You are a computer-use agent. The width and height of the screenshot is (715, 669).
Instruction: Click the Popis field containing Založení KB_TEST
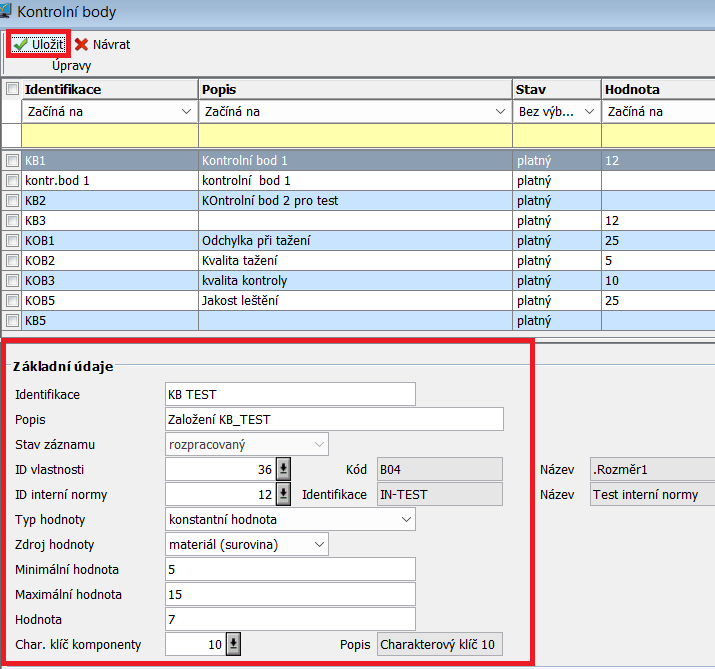point(333,419)
